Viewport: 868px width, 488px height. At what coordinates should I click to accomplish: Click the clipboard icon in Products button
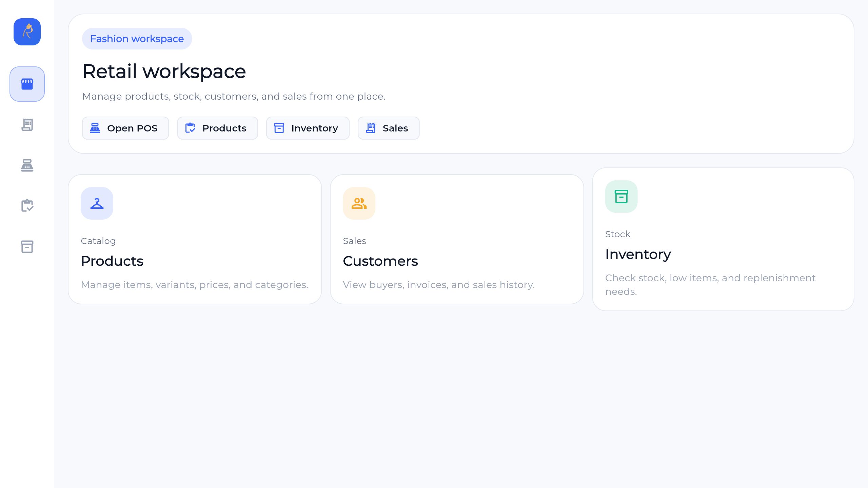(x=190, y=128)
